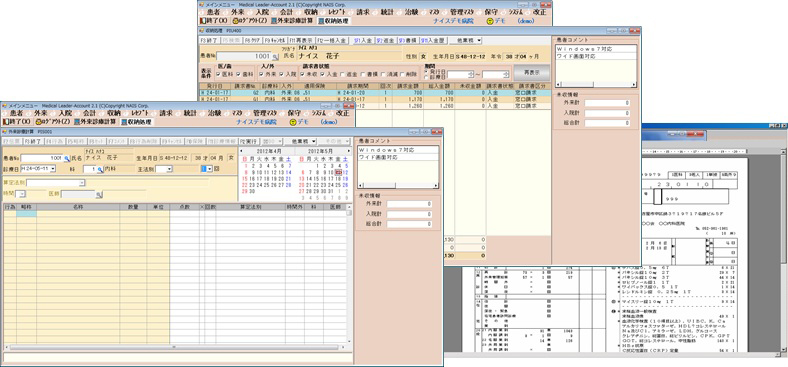Select date 14 in the 2012年4月 calendar
788x367 pixels.
(288, 172)
